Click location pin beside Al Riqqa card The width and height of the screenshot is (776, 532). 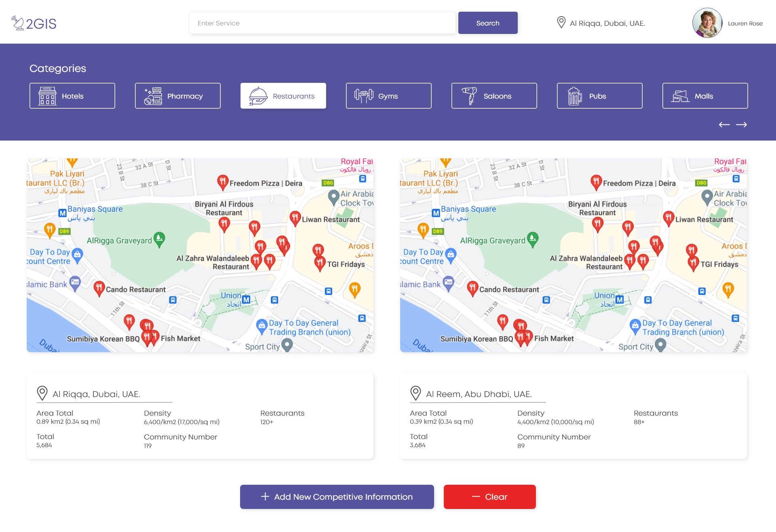pyautogui.click(x=42, y=393)
